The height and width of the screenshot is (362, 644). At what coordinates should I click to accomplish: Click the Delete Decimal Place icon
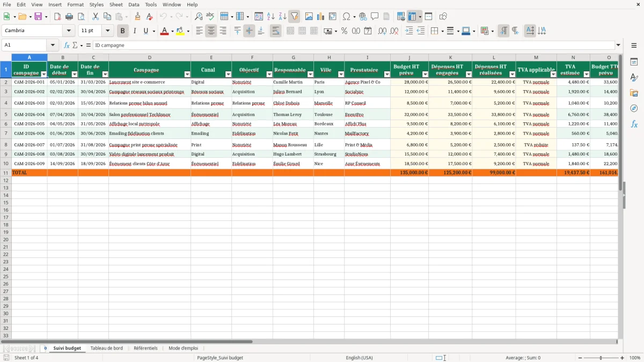(394, 31)
